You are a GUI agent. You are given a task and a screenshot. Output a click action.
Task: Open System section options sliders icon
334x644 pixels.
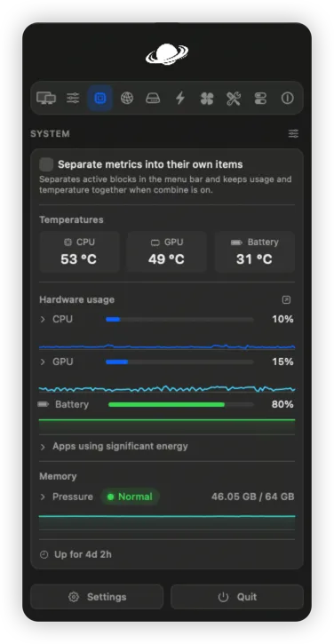(x=293, y=133)
